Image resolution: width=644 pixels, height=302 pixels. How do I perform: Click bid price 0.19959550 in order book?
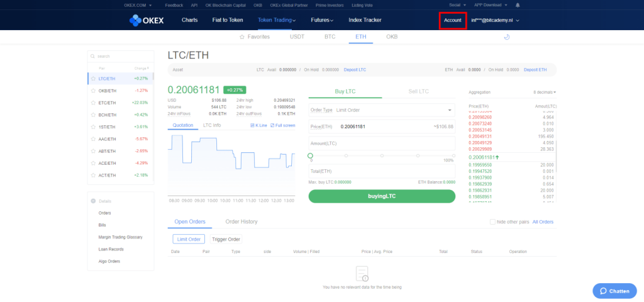coord(480,165)
